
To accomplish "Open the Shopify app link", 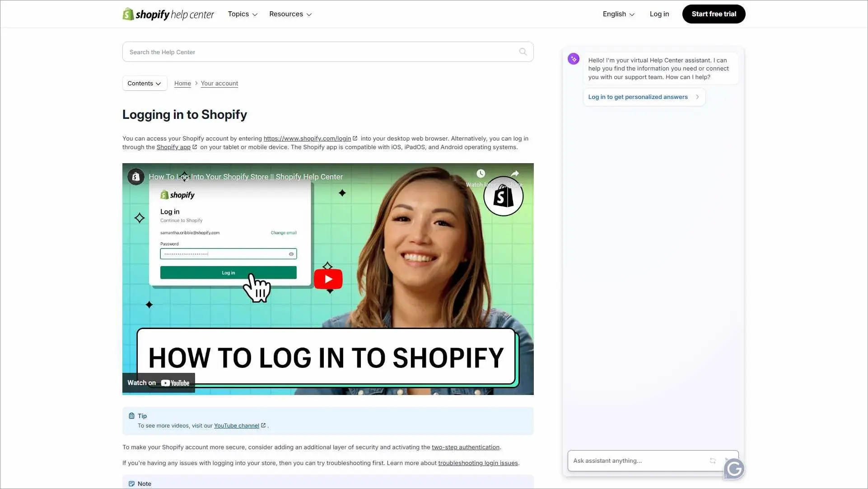I will coord(177,147).
